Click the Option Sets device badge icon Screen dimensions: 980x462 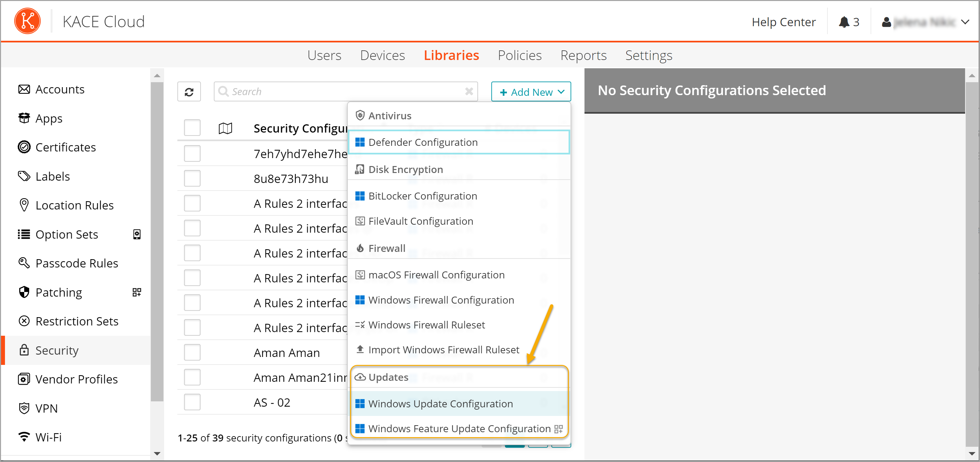pyautogui.click(x=137, y=234)
